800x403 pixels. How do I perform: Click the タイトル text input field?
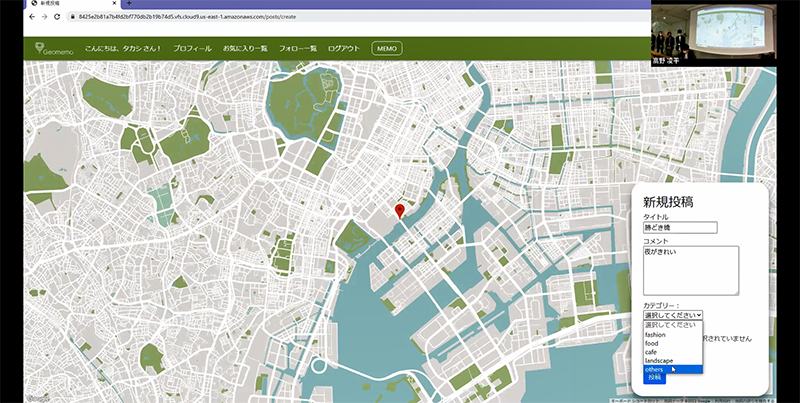tap(680, 228)
